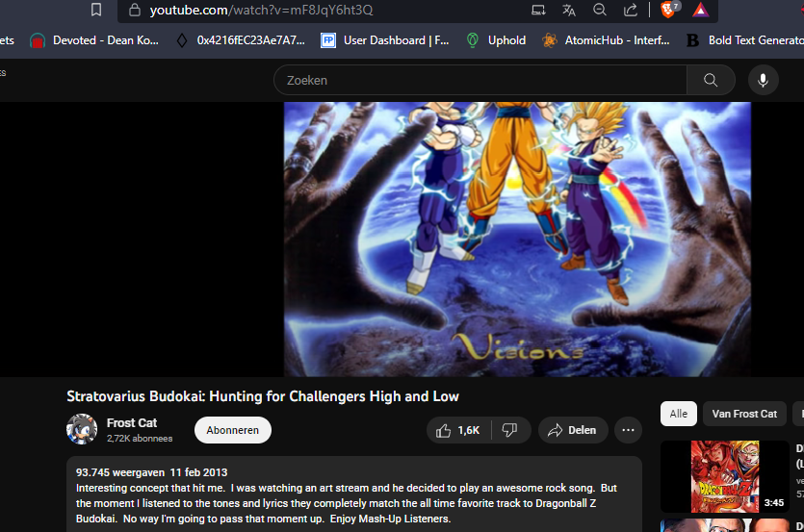
Task: Click the cast/screen mirroring icon in address bar
Action: pos(538,10)
